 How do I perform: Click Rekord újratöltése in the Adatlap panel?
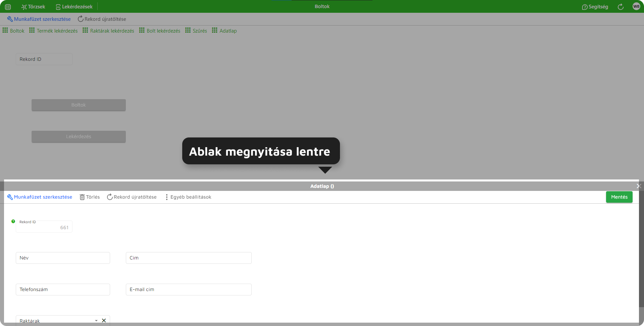pos(132,197)
